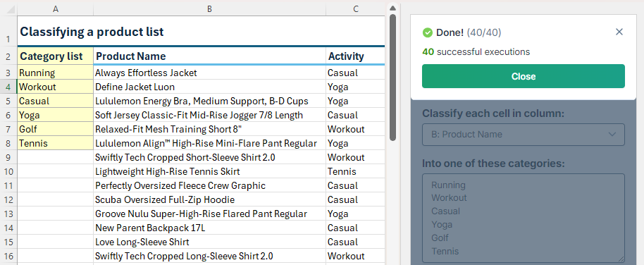This screenshot has width=644, height=265.
Task: Click Activity value for Groove Nulu Flared Pant
Action: (x=355, y=214)
